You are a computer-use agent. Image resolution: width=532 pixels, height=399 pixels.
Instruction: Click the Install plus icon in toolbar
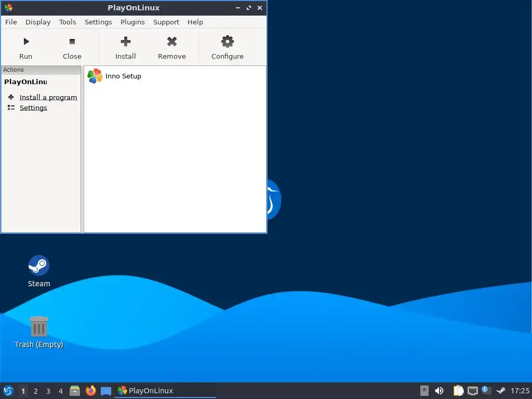click(x=126, y=42)
